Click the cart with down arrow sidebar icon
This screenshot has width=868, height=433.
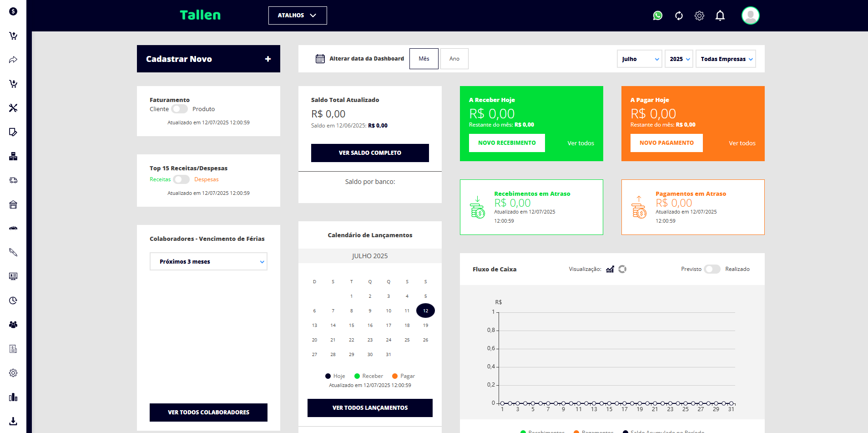(x=13, y=84)
